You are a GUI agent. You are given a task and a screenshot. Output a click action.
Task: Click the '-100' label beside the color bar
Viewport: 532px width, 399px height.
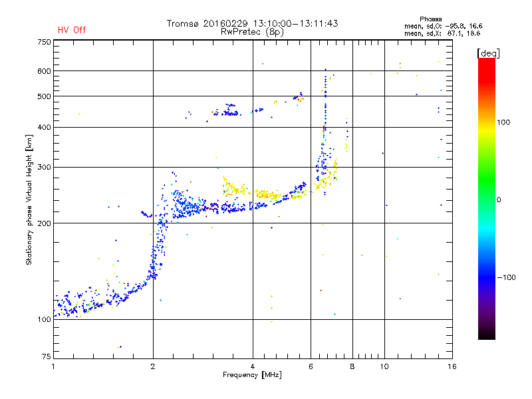(x=506, y=277)
